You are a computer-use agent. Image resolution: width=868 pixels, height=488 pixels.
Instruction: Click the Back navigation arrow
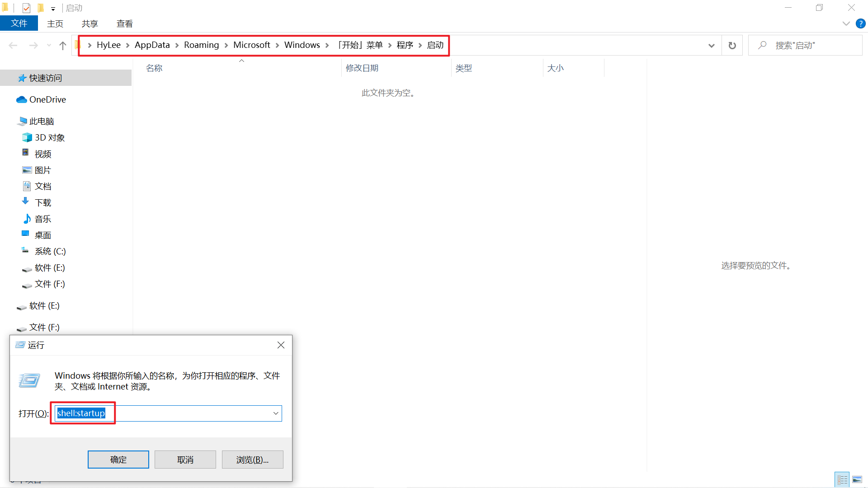click(13, 45)
